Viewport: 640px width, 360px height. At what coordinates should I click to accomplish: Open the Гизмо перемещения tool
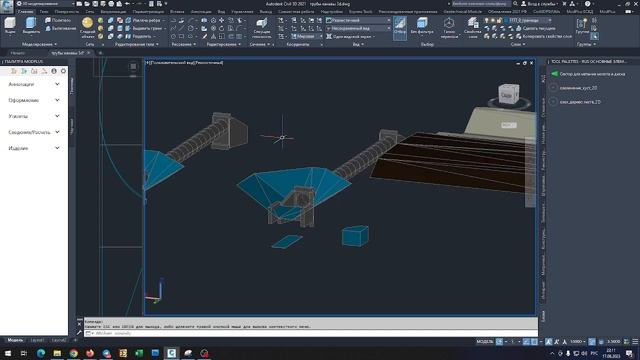click(x=449, y=28)
